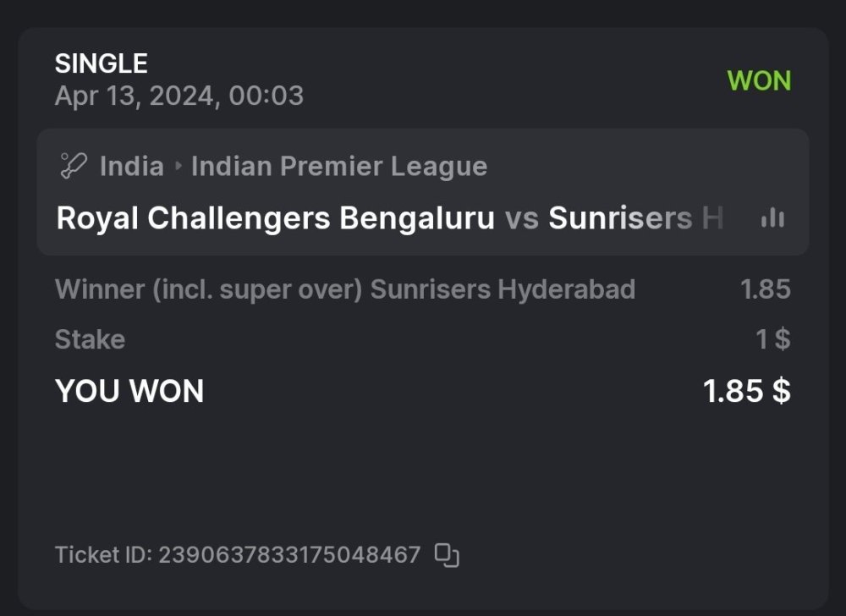Click the 1 $ stake amount
The image size is (846, 616).
(x=772, y=339)
